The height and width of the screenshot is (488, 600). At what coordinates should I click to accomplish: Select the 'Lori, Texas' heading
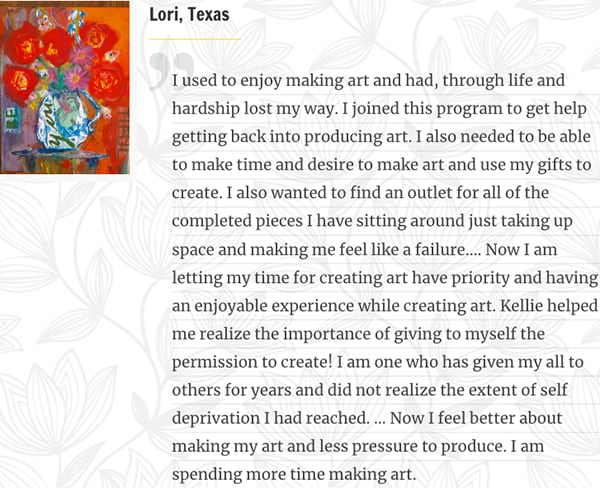pyautogui.click(x=189, y=15)
